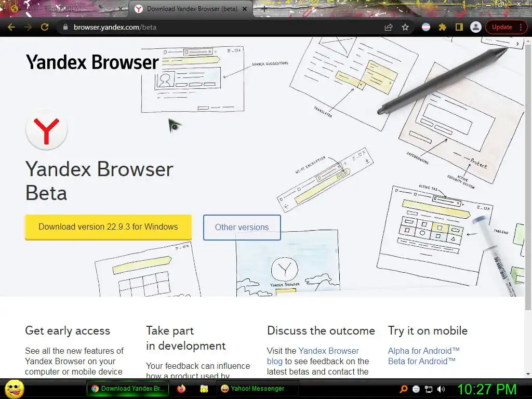This screenshot has height=399, width=532.
Task: Click the 'Yandex Browser Beta' title text
Action: click(x=99, y=181)
